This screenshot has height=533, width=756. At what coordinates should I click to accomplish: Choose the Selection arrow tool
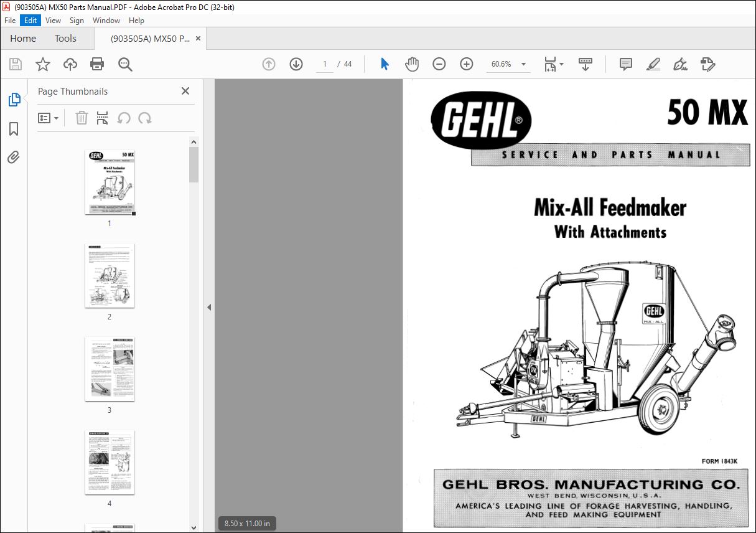(x=385, y=64)
